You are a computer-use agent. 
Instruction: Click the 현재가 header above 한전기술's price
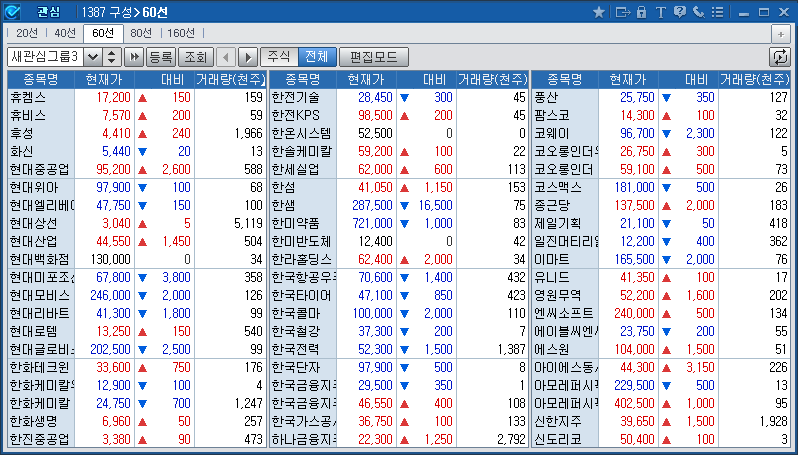(366, 79)
